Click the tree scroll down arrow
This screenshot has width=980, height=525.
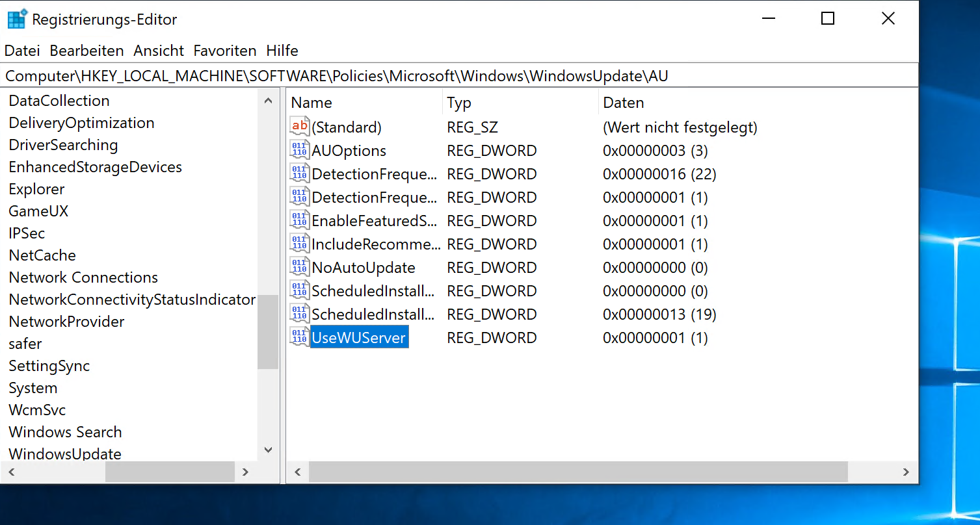click(x=268, y=450)
